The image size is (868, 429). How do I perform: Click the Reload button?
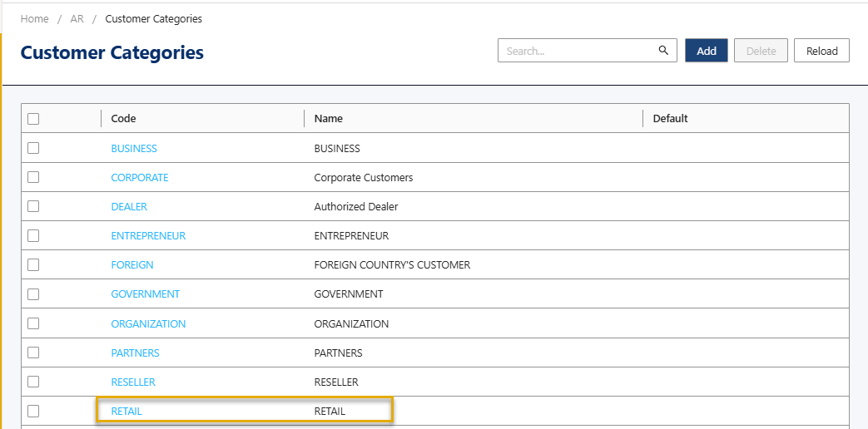pos(821,51)
